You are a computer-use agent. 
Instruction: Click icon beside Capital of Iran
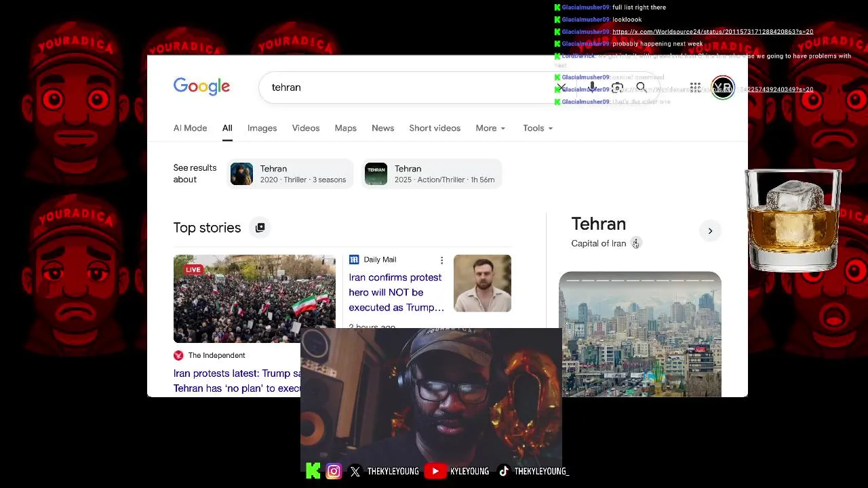coord(635,243)
